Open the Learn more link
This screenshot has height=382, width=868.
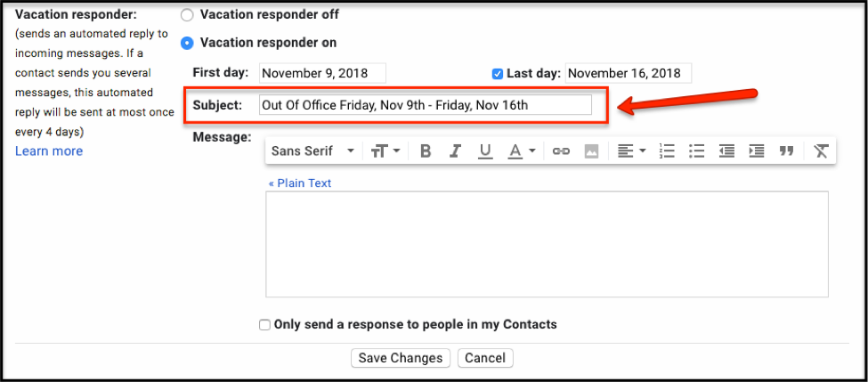coord(49,151)
